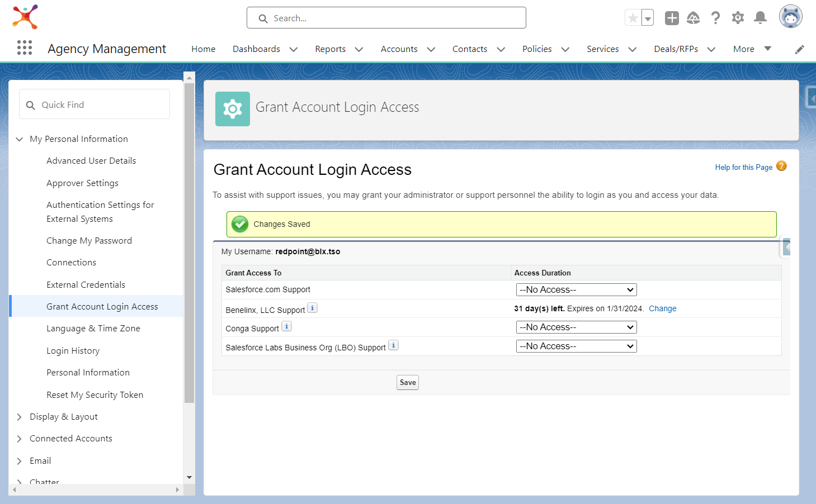Click the orange Help for this Page icon
Viewport: 816px width, 504px height.
point(781,166)
